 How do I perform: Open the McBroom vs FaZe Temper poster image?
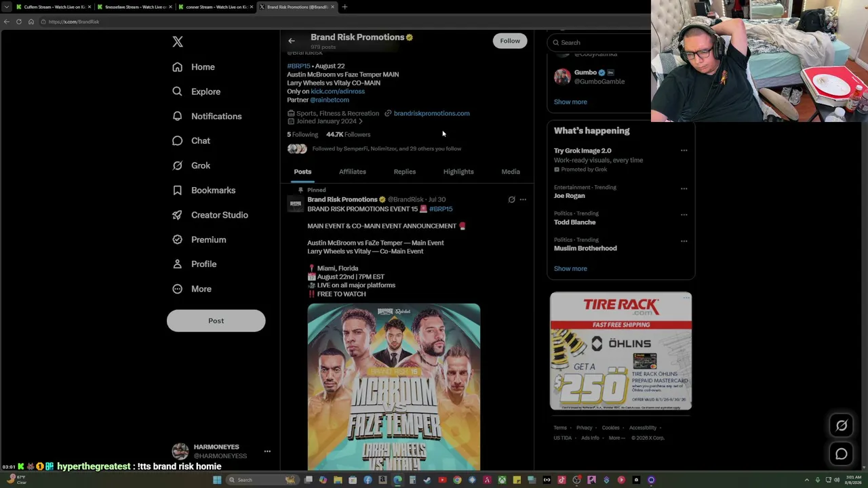click(x=394, y=387)
